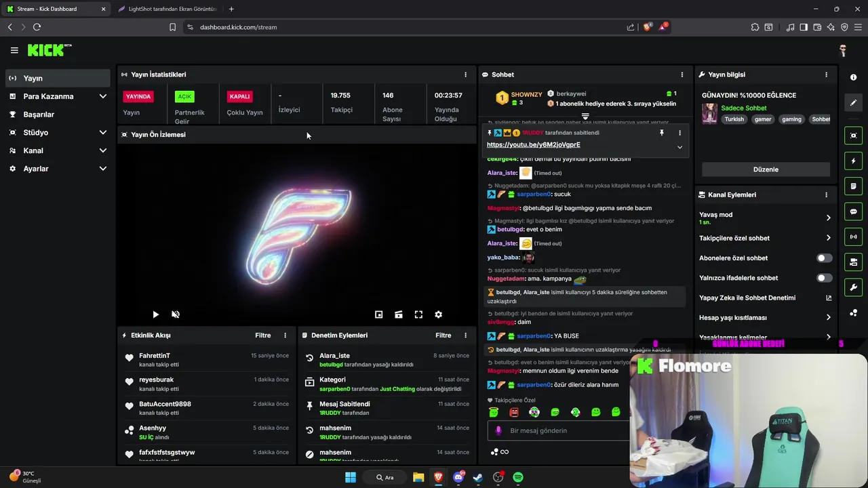868x488 pixels.
Task: Reload the page
Action: (x=37, y=27)
